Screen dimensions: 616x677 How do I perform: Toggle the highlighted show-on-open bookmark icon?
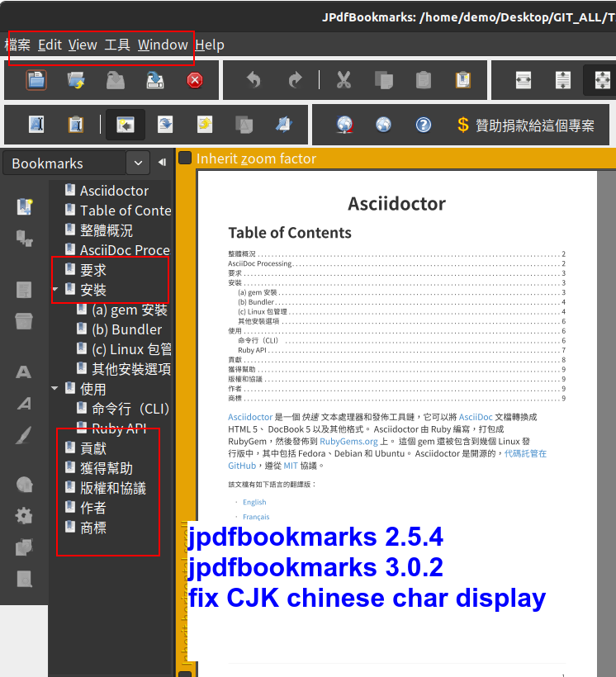tap(126, 125)
